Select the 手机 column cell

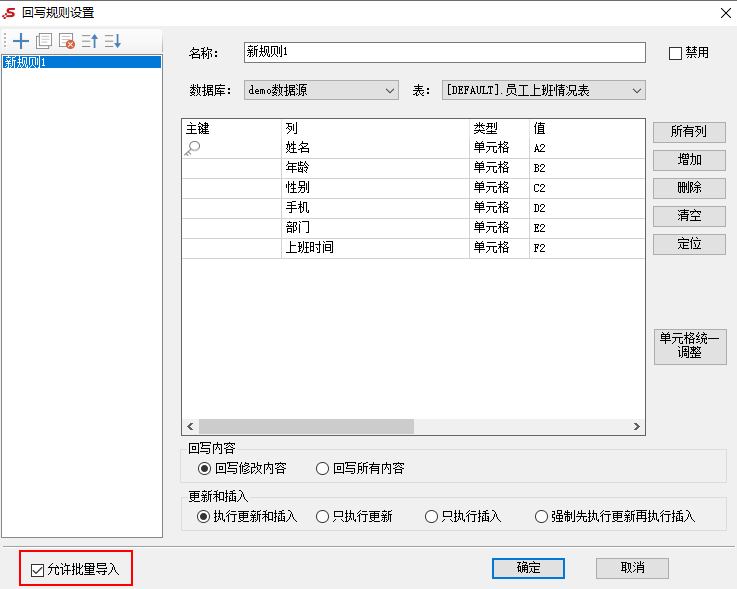click(376, 208)
